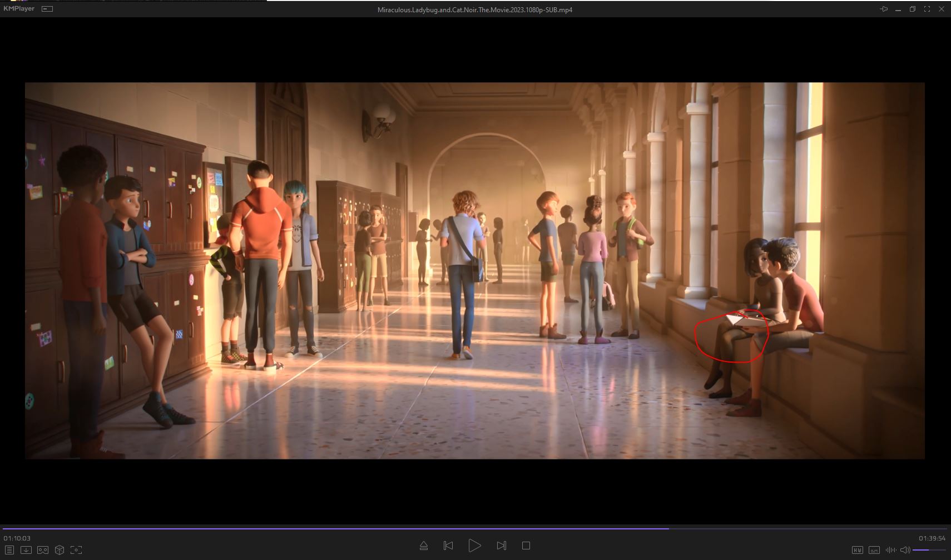The image size is (951, 560).
Task: Toggle fullscreen mode in the title bar
Action: pos(927,9)
